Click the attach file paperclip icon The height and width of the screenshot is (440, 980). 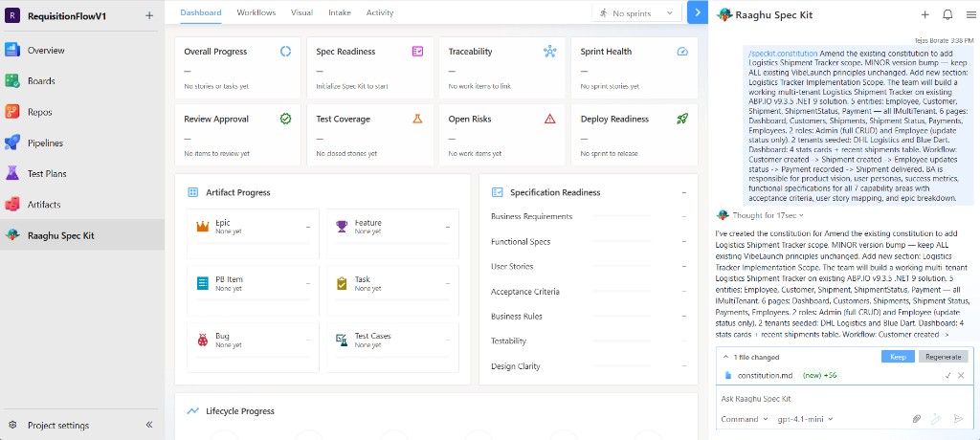click(x=916, y=419)
